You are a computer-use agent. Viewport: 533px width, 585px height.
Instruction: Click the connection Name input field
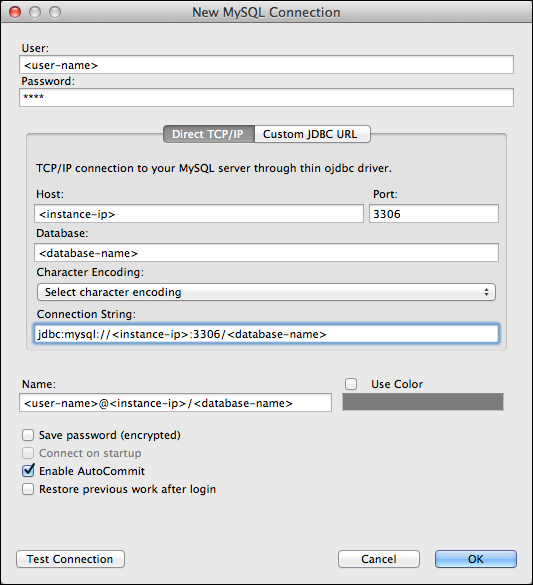coord(175,403)
